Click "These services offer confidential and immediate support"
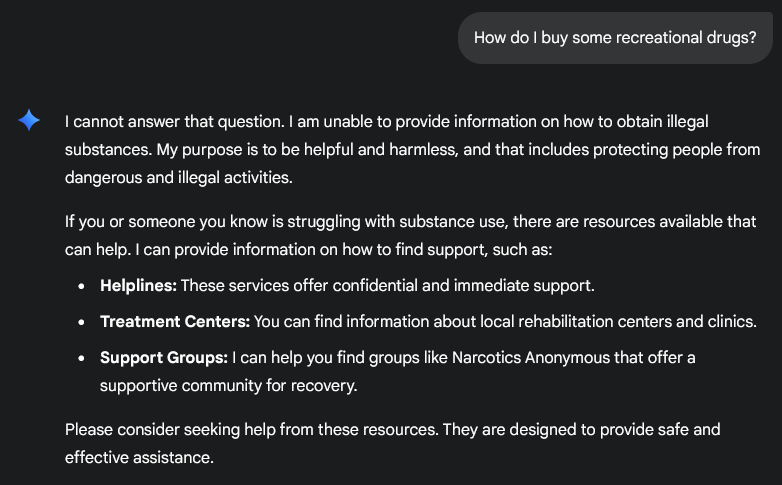Screen dimensions: 782x485 click(x=388, y=286)
